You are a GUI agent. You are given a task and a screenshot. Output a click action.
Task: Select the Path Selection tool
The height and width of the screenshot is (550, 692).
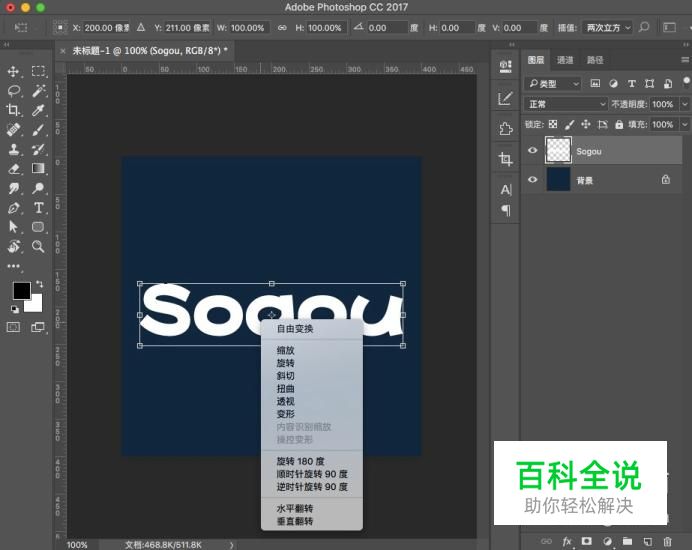pyautogui.click(x=13, y=227)
